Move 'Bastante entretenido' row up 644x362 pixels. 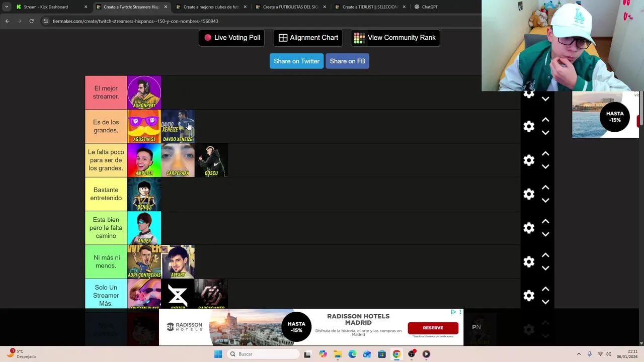[545, 188]
